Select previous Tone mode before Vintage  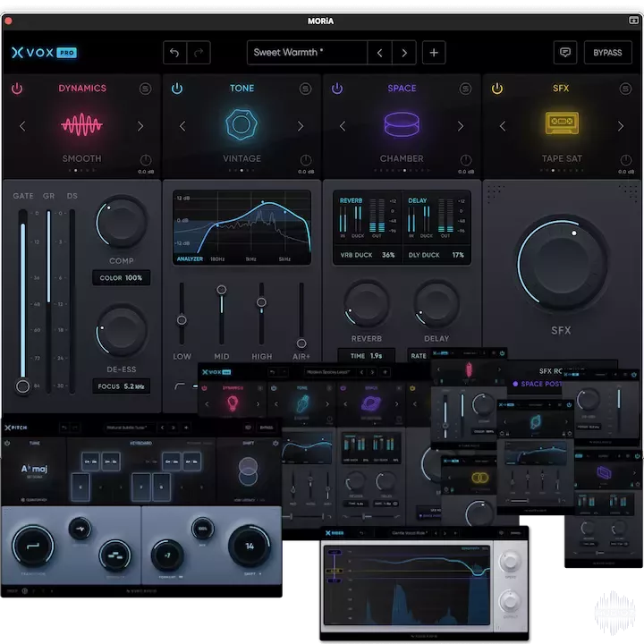click(182, 126)
